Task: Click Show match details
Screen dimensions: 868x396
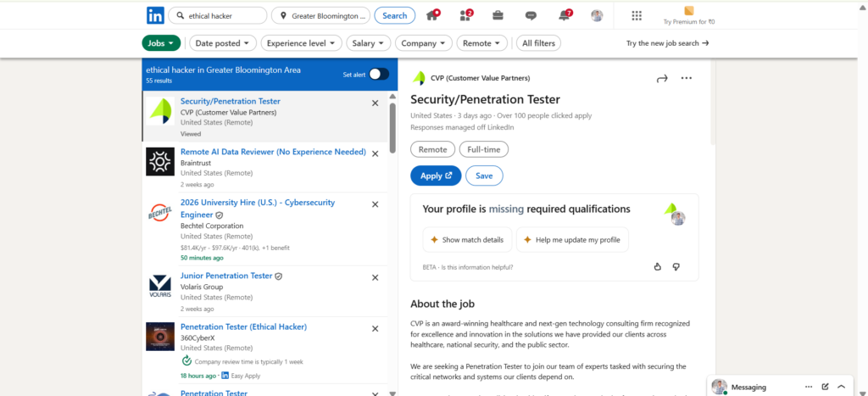Action: pos(467,240)
